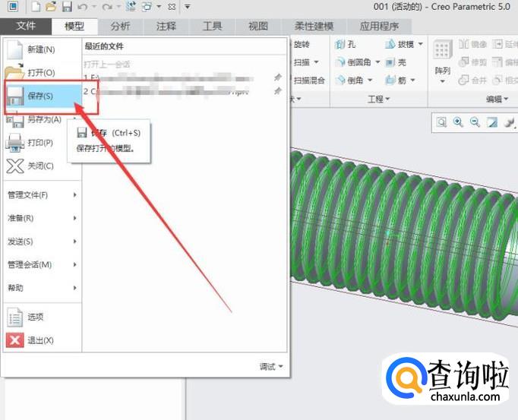Switch to the 应用程序 ribbon tab

click(x=379, y=26)
